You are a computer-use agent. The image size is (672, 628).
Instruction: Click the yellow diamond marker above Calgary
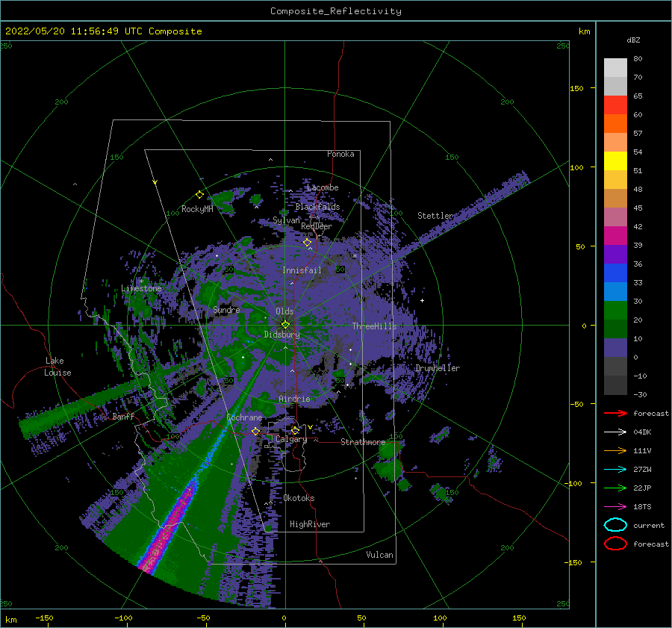coord(295,430)
